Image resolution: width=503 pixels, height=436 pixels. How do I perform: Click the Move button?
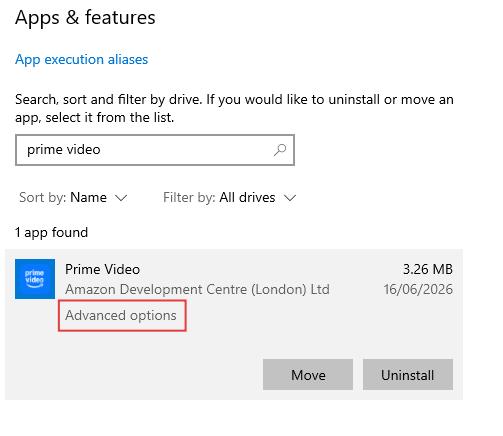point(308,375)
